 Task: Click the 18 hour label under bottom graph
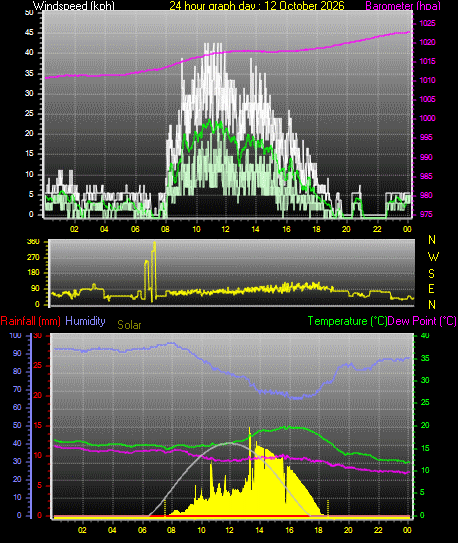click(x=318, y=530)
